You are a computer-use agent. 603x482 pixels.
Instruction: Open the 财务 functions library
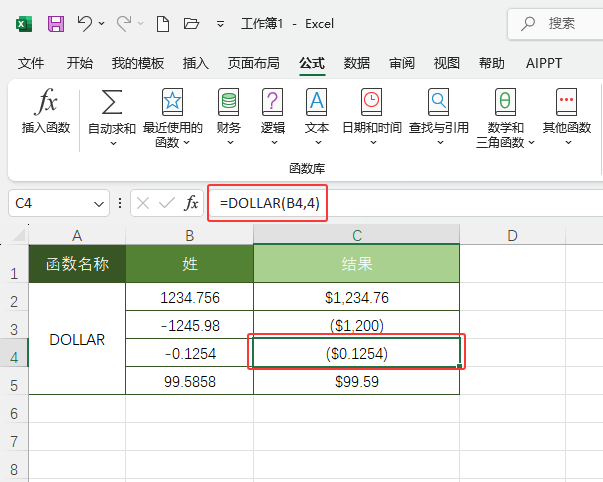click(228, 117)
